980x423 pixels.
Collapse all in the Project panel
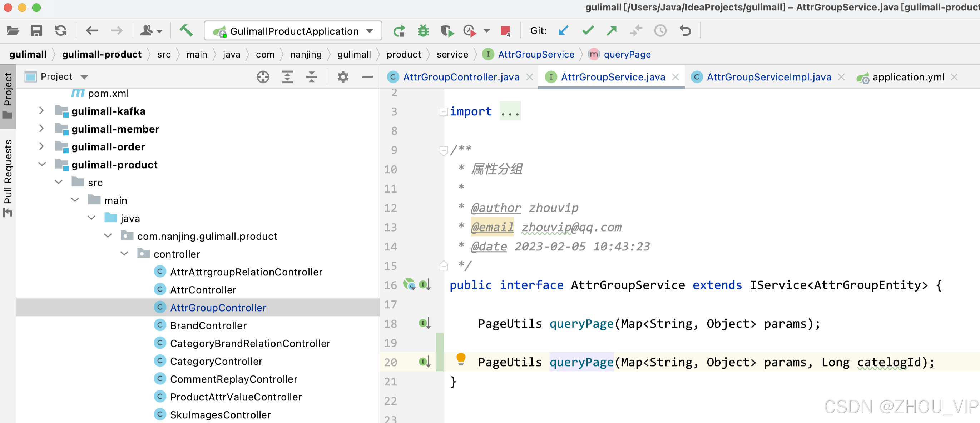click(x=312, y=77)
